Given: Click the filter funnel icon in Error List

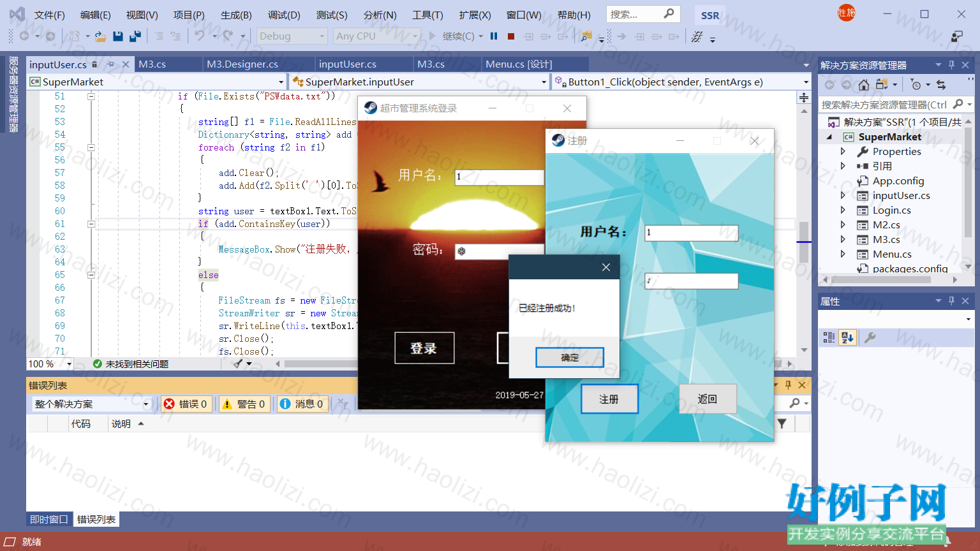Looking at the screenshot, I should pos(782,423).
